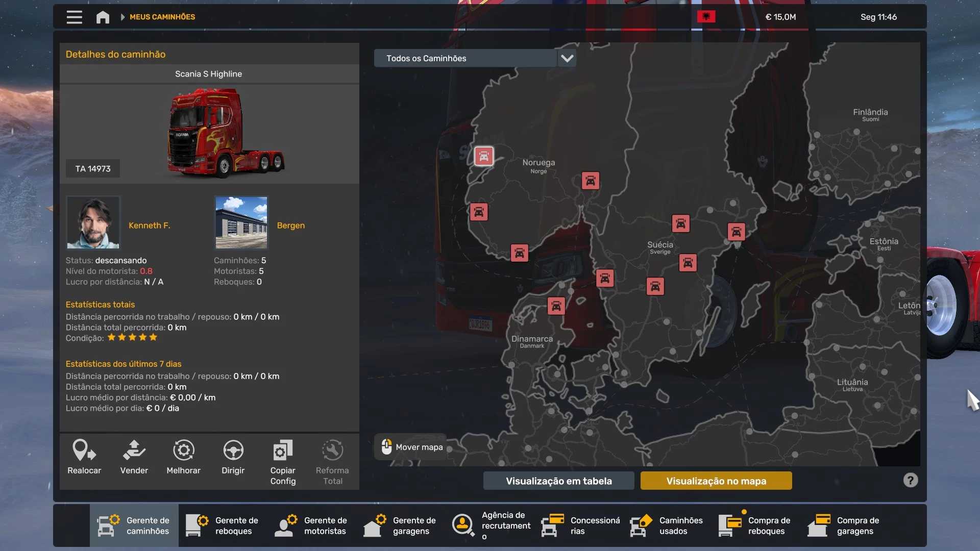Viewport: 980px width, 551px height.
Task: Expand the Todos os Caminhões dropdown arrow
Action: 567,58
